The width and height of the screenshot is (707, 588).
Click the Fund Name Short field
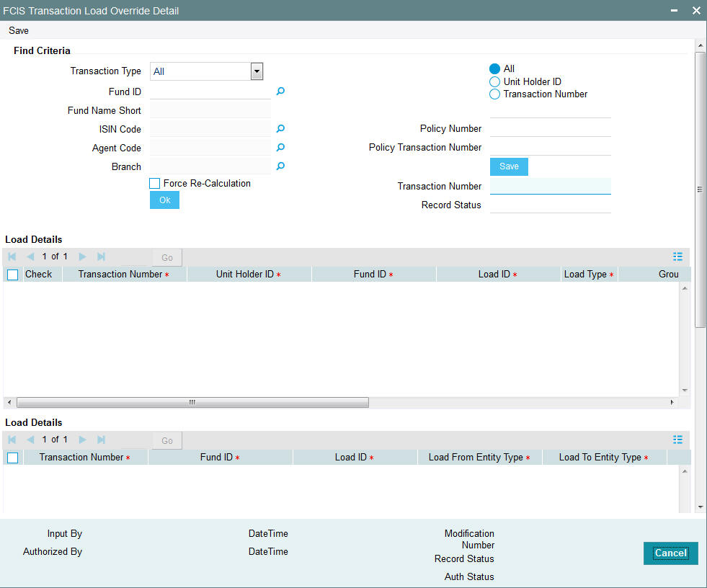pos(210,110)
